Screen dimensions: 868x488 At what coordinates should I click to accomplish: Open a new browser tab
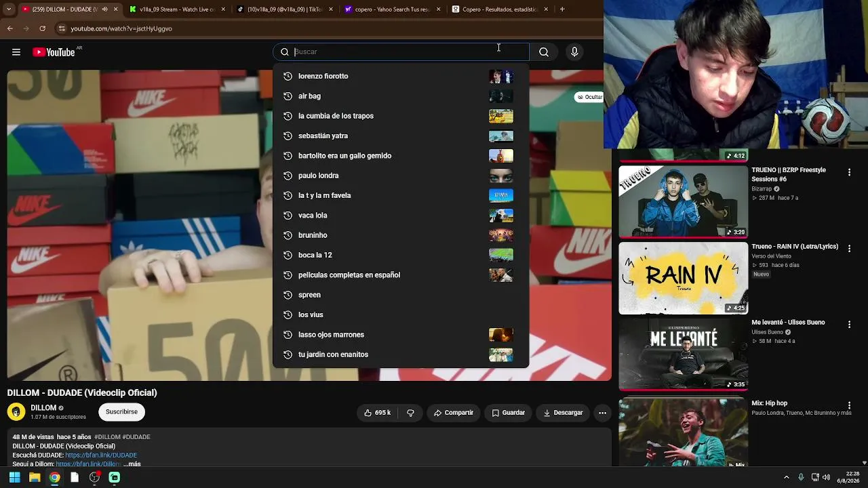(x=562, y=9)
